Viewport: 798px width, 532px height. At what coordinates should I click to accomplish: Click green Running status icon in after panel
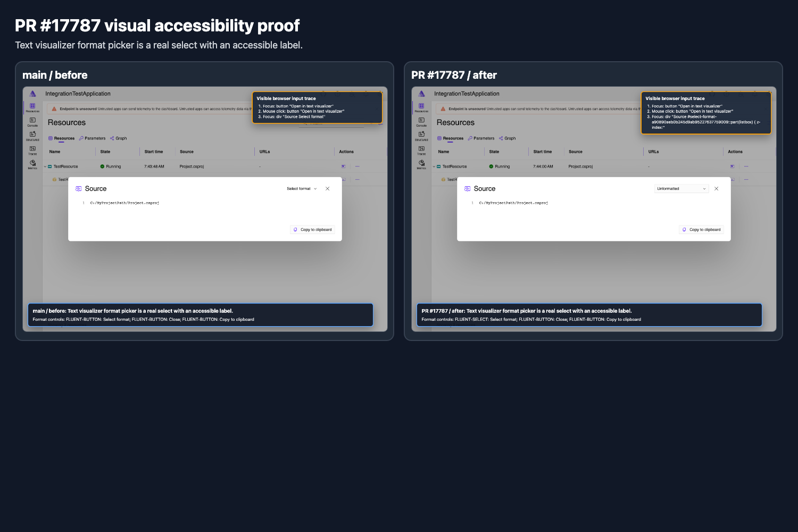point(492,167)
